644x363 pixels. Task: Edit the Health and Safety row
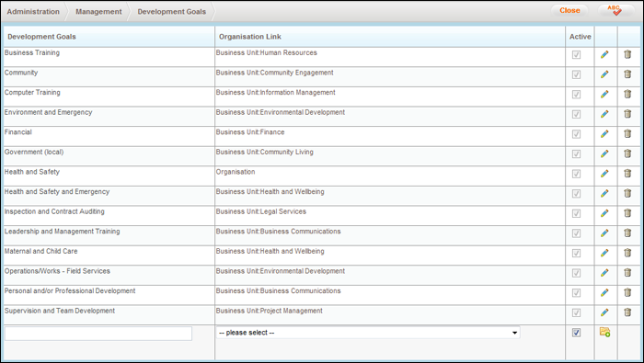[604, 174]
